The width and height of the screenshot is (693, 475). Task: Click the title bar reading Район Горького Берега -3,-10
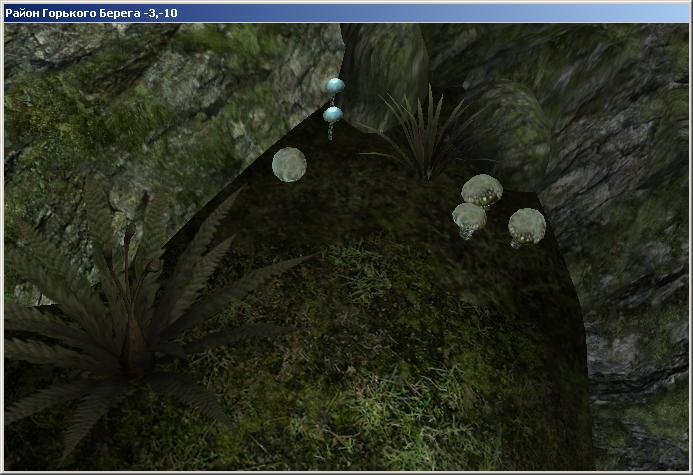coord(346,13)
